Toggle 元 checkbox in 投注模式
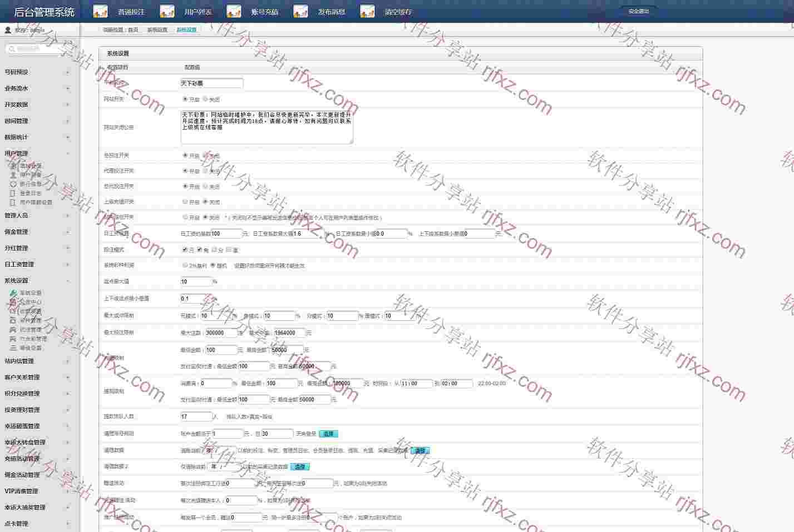The width and height of the screenshot is (794, 532). (x=185, y=250)
